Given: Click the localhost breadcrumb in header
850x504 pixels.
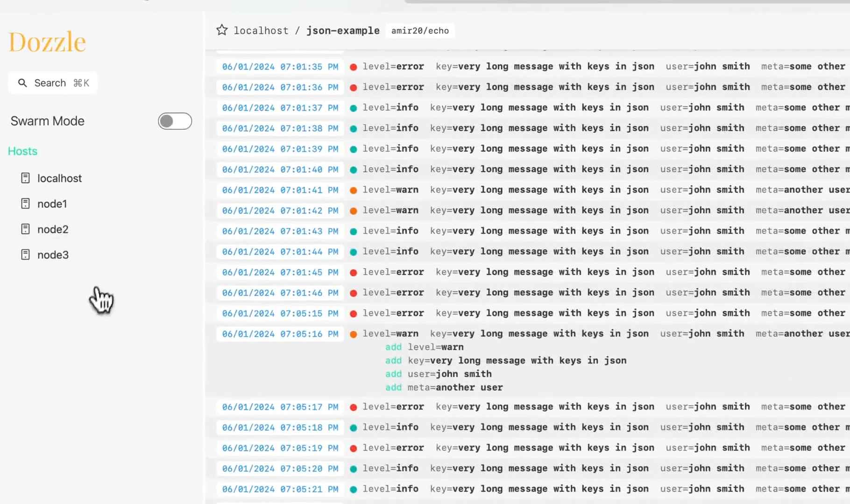Looking at the screenshot, I should [261, 31].
